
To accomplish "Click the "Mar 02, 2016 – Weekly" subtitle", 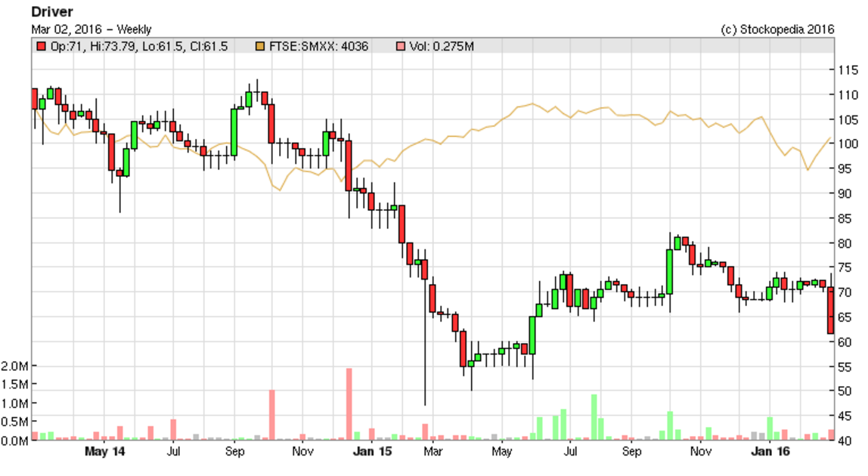I will [91, 29].
